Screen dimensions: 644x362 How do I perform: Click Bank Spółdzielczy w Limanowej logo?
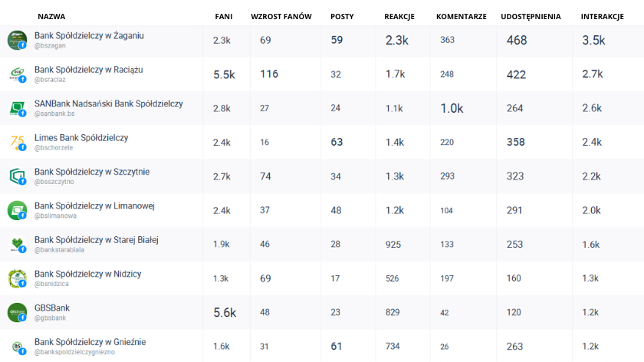point(17,210)
